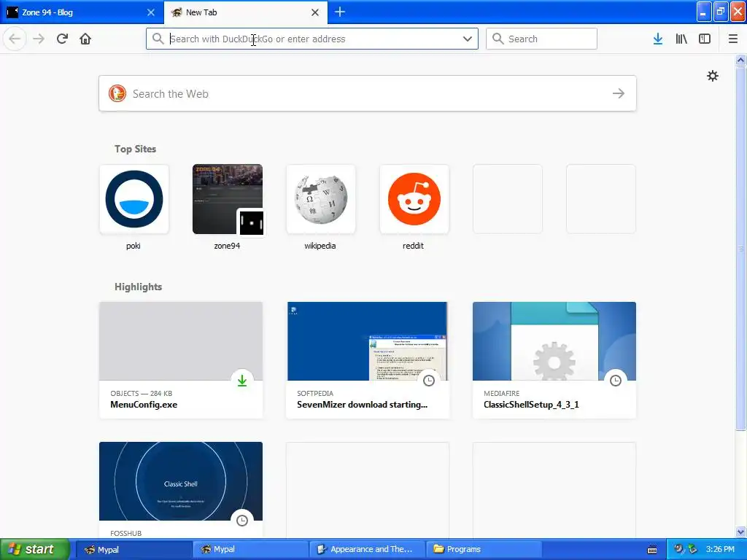Click the green download badge on MenuConfig.exe

242,381
